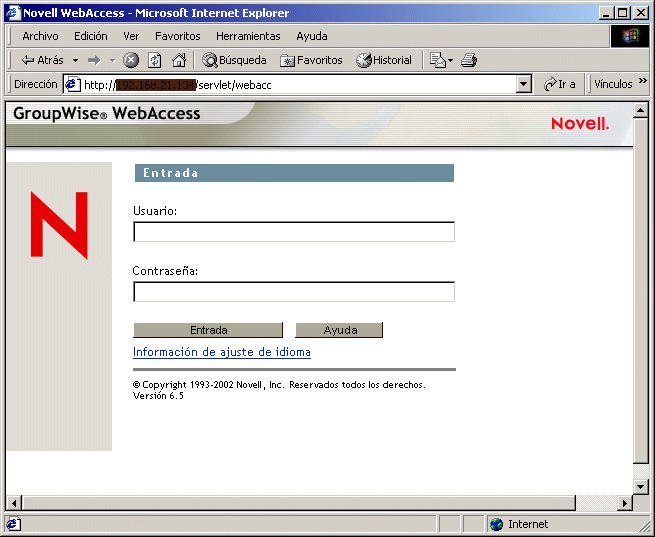The image size is (655, 537).
Task: Open the Vínculos links toolbar
Action: pyautogui.click(x=613, y=84)
